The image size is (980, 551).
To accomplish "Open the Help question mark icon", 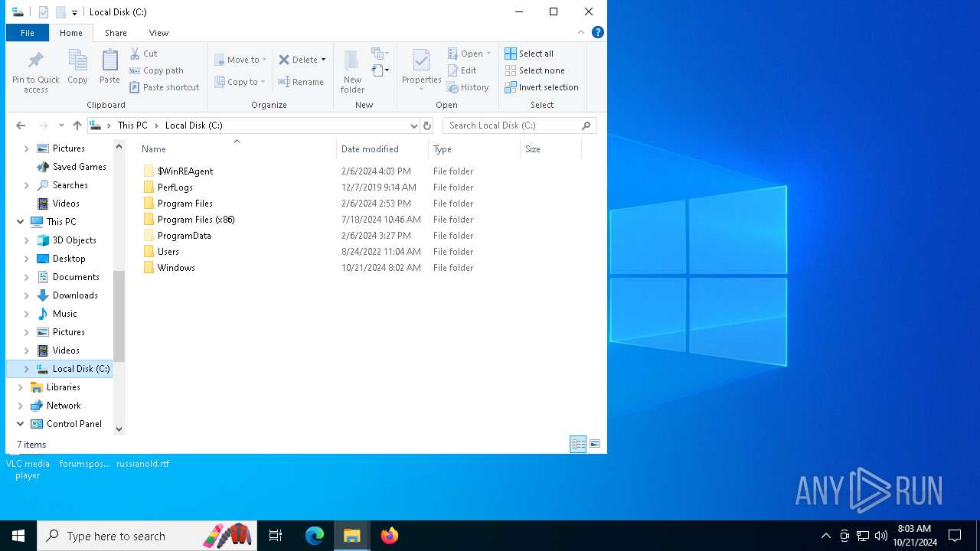I will coord(598,32).
